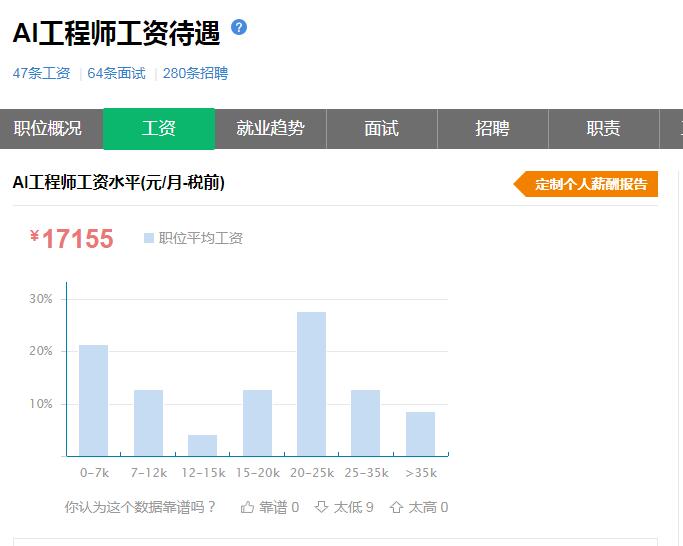Click the 15-20k x-axis label
This screenshot has width=683, height=546.
pos(257,473)
